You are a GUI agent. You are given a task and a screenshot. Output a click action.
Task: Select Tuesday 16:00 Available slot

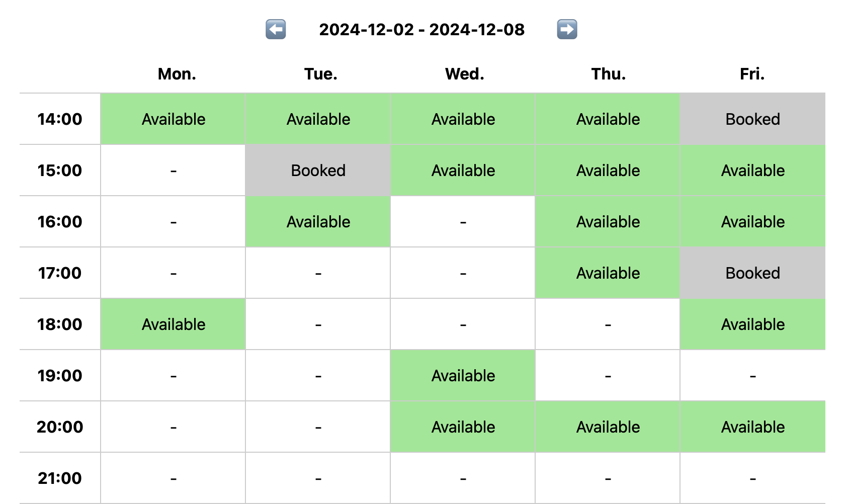[318, 221]
